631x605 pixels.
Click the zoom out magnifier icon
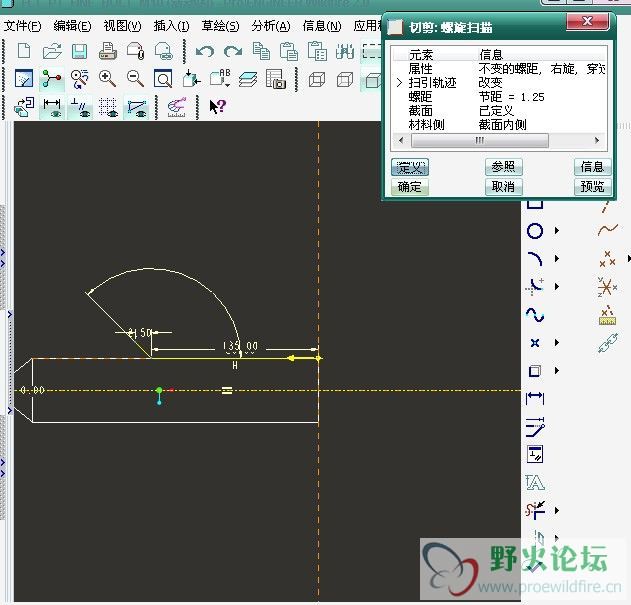[135, 78]
